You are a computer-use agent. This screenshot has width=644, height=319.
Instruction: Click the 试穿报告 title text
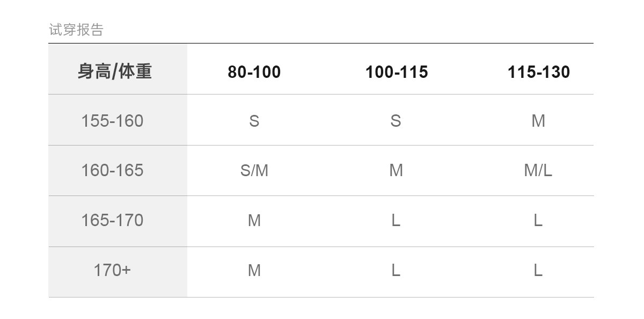(x=76, y=30)
